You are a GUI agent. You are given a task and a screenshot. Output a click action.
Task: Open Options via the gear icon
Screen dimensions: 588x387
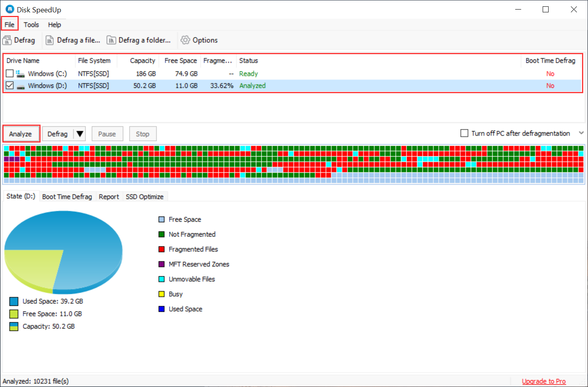click(185, 40)
